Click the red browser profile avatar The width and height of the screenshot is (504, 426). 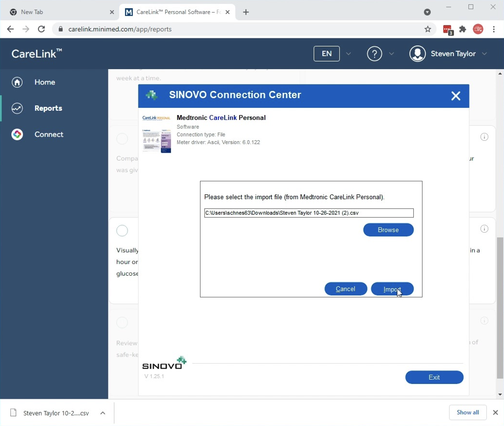[478, 29]
